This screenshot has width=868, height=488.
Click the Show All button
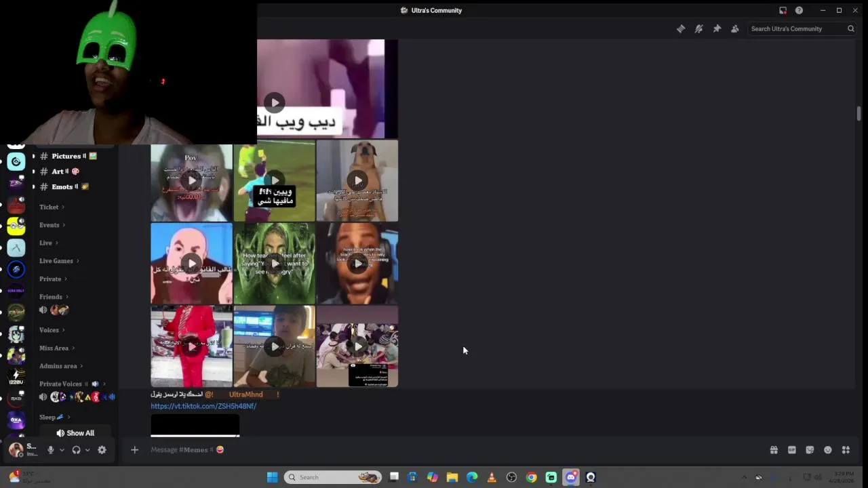[75, 433]
